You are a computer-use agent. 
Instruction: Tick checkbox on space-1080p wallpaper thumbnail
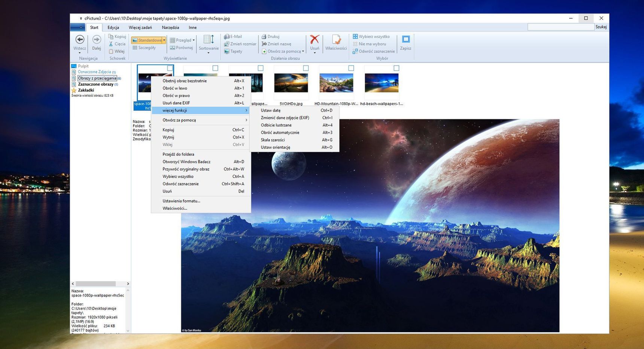[170, 68]
